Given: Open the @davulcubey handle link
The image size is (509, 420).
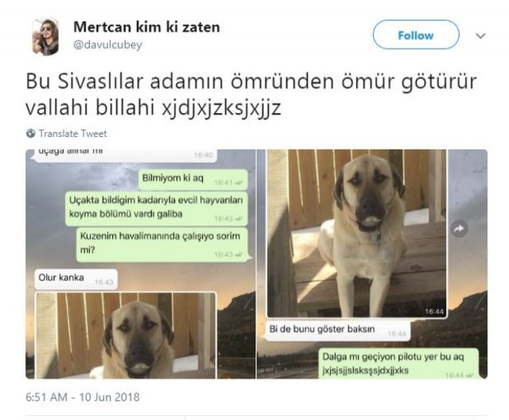Looking at the screenshot, I should tap(108, 45).
